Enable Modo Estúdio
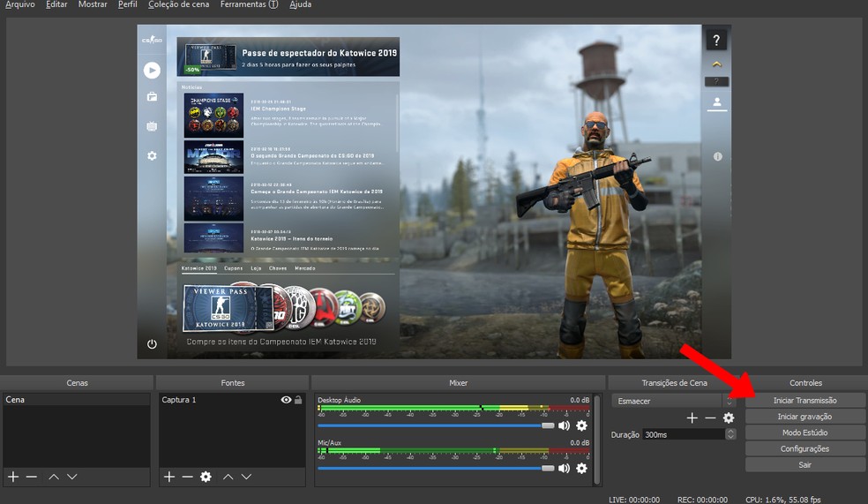The width and height of the screenshot is (868, 504). 804,433
